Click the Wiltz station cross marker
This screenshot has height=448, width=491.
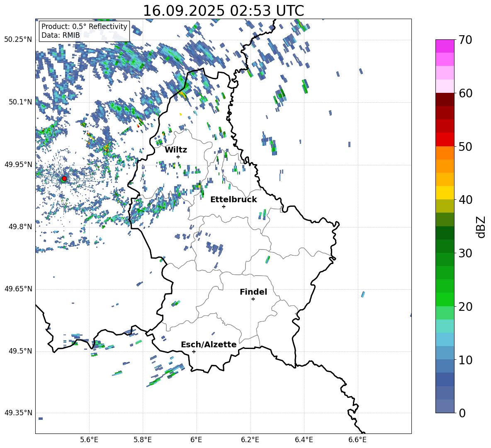pos(178,157)
